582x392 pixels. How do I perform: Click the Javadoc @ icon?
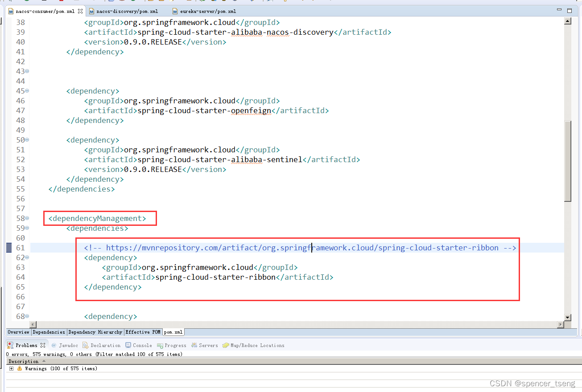[x=54, y=345]
